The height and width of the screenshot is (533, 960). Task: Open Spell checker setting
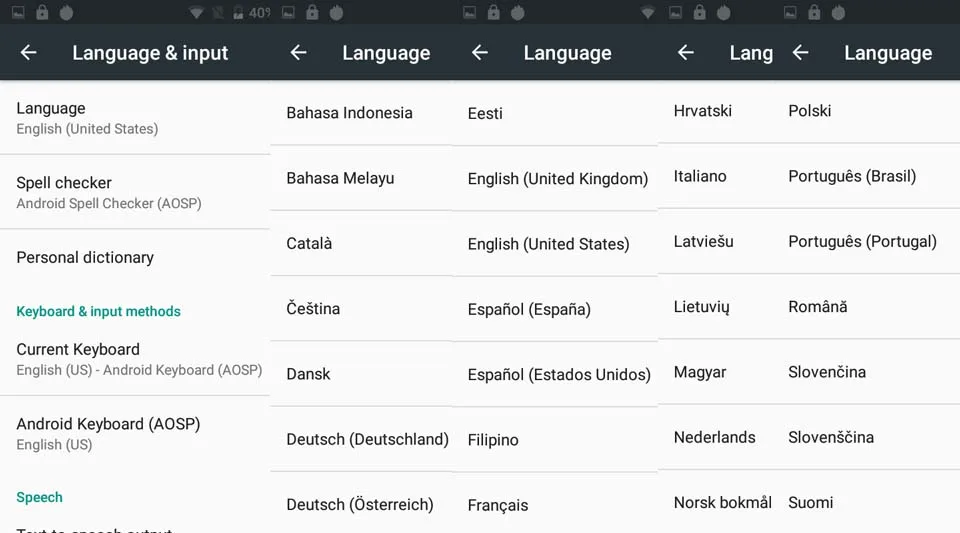[x=135, y=192]
